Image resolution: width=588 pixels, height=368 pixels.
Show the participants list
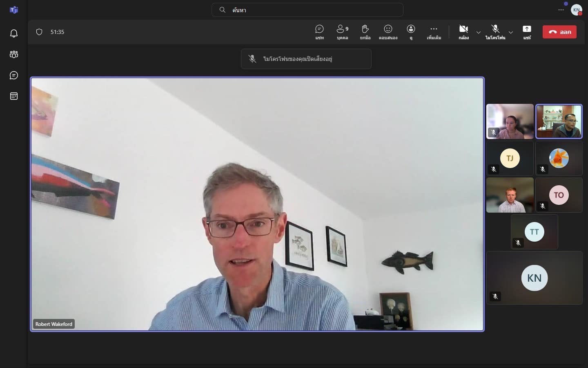(342, 32)
